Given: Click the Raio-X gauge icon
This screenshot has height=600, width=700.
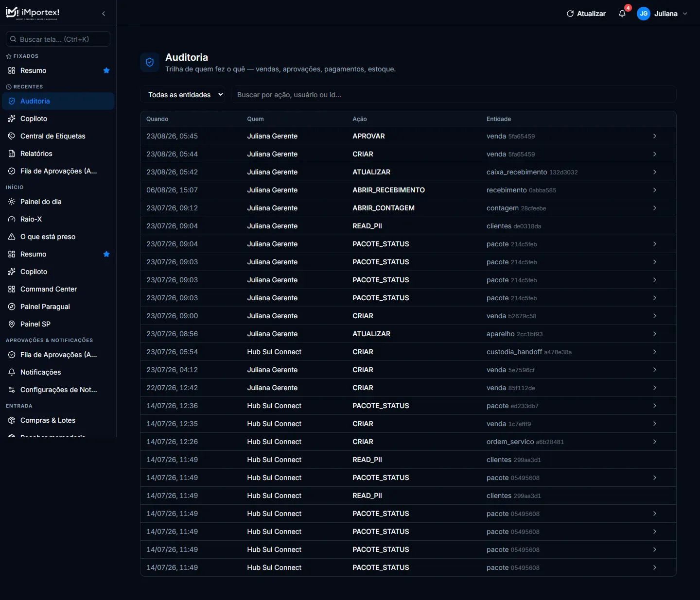Looking at the screenshot, I should click(x=12, y=219).
